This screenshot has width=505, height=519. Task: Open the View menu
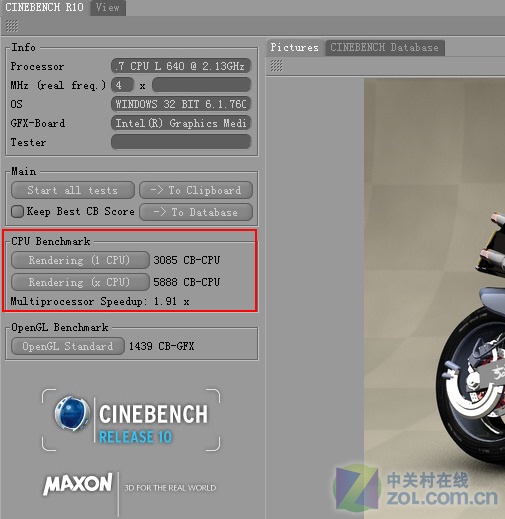coord(108,7)
